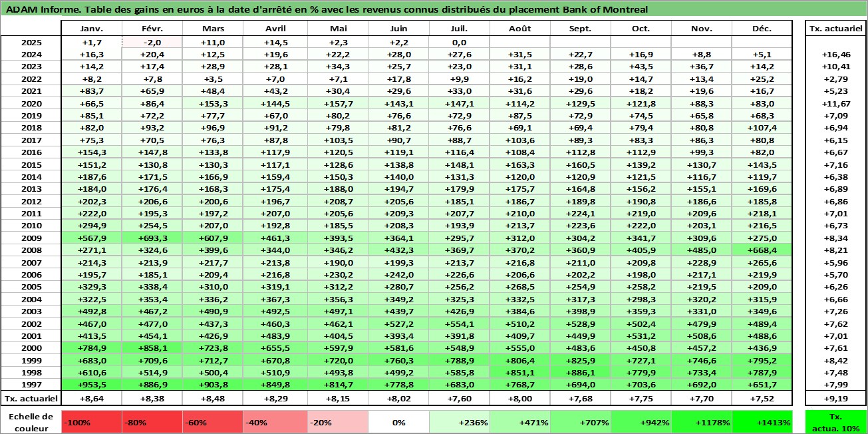Select the -80% color scale swatch
The height and width of the screenshot is (434, 868).
click(152, 422)
